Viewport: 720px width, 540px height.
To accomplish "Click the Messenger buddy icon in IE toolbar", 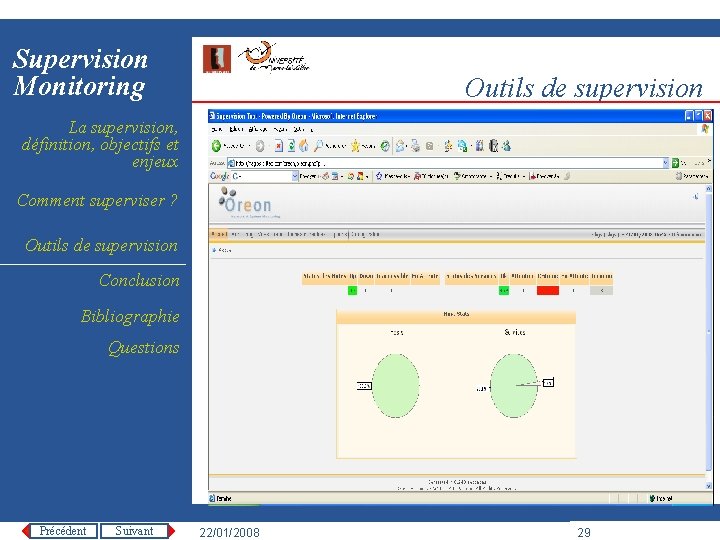I will 506,146.
